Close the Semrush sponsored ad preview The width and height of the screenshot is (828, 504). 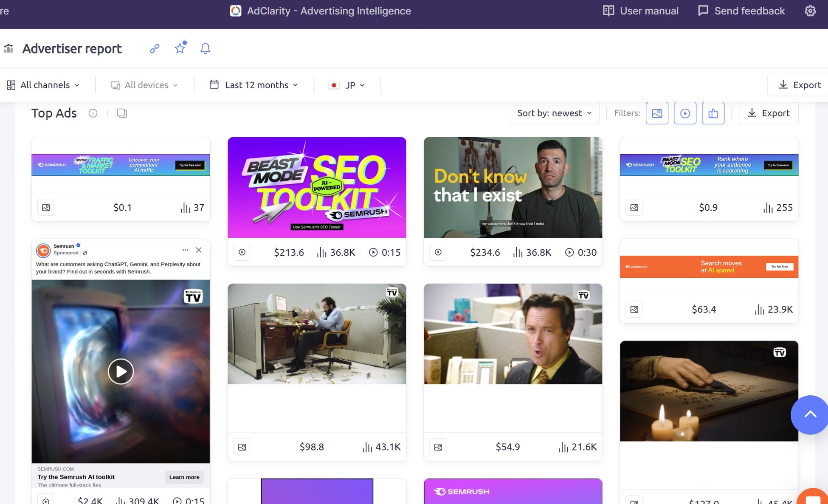pos(199,250)
